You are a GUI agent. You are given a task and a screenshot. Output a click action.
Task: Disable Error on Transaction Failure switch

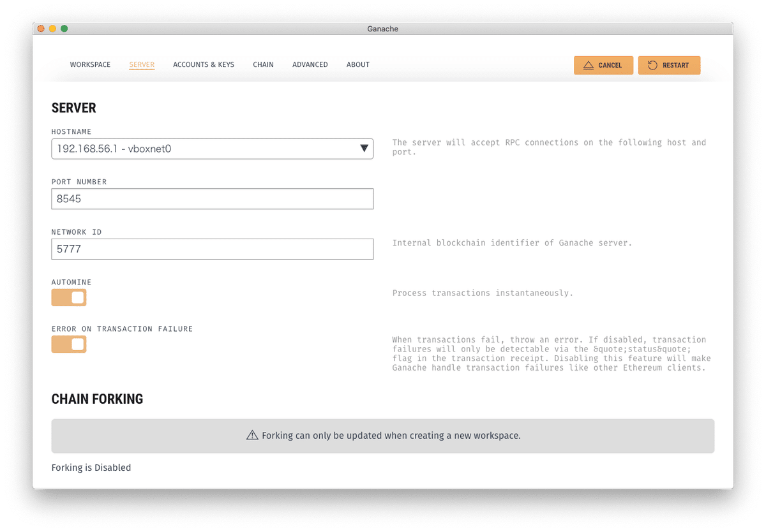[x=69, y=344]
